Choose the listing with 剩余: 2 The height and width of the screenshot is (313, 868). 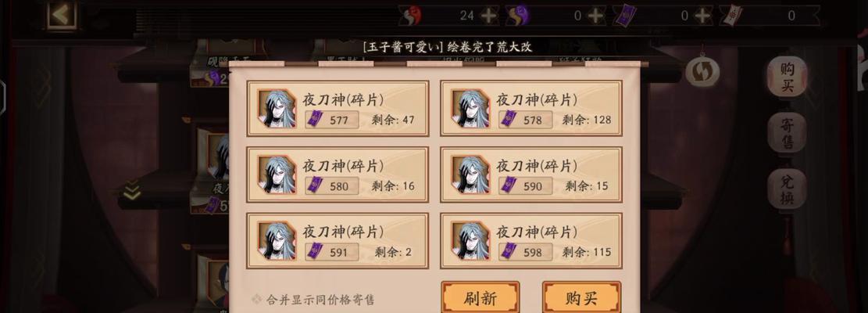coord(338,240)
